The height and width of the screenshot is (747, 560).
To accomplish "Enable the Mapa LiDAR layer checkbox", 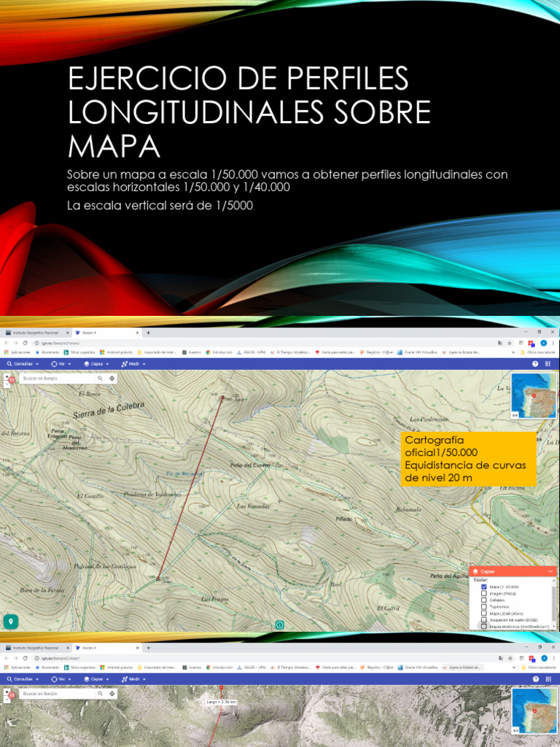I will tap(484, 613).
